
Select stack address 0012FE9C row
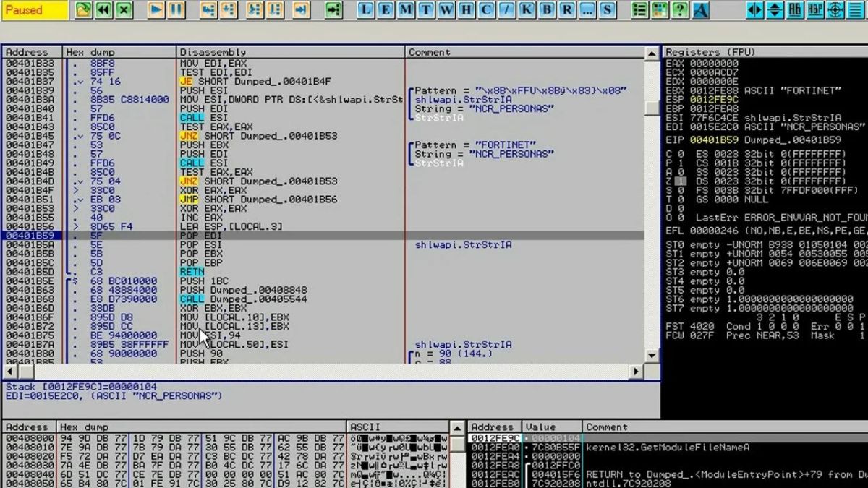[668, 438]
